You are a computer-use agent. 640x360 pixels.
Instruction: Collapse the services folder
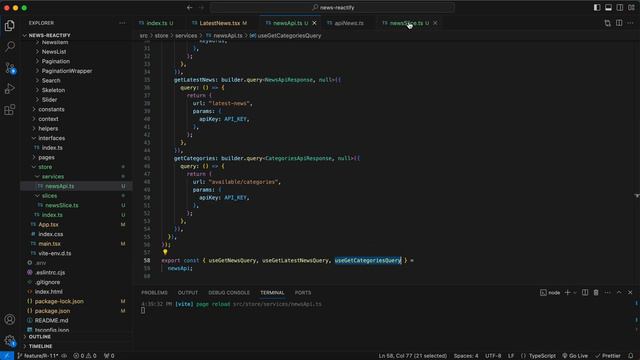click(53, 177)
